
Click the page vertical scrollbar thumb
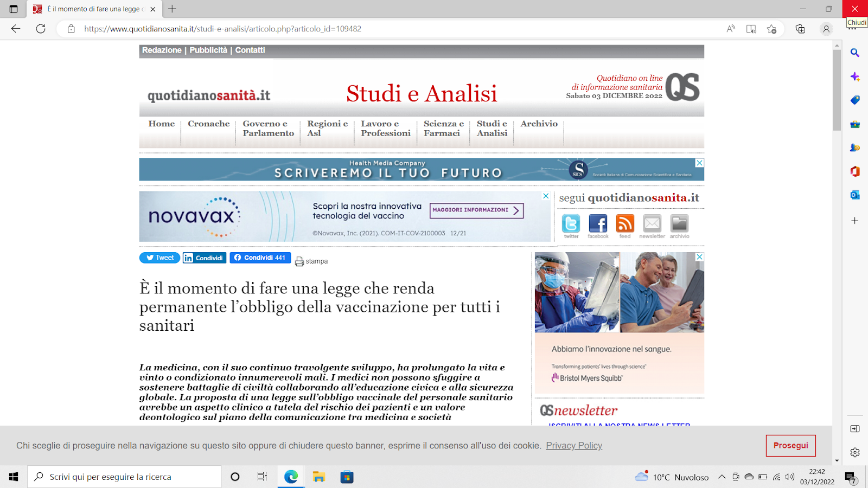[837, 89]
